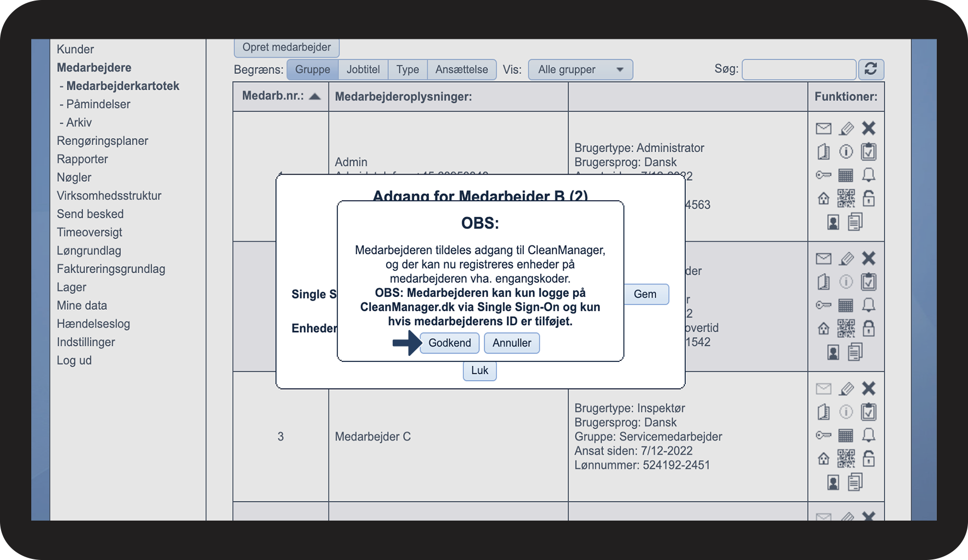The width and height of the screenshot is (968, 560).
Task: Click the QR code icon in Medarbejder C row
Action: [846, 458]
